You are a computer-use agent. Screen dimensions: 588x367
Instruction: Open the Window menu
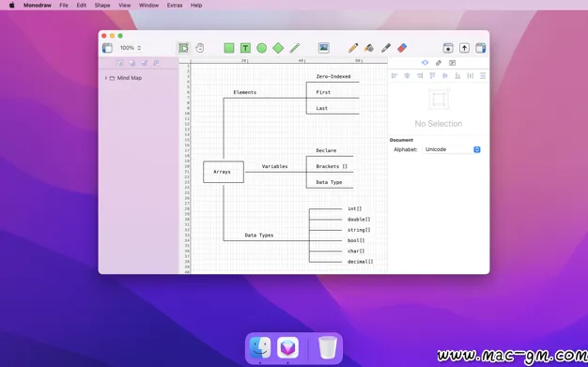click(148, 6)
